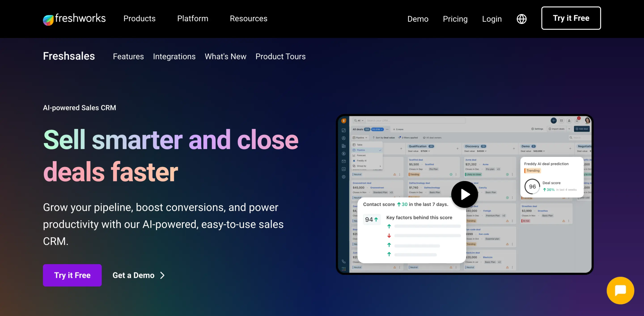
Task: Click the 'Scotfind deal' card title
Action: pos(416,160)
